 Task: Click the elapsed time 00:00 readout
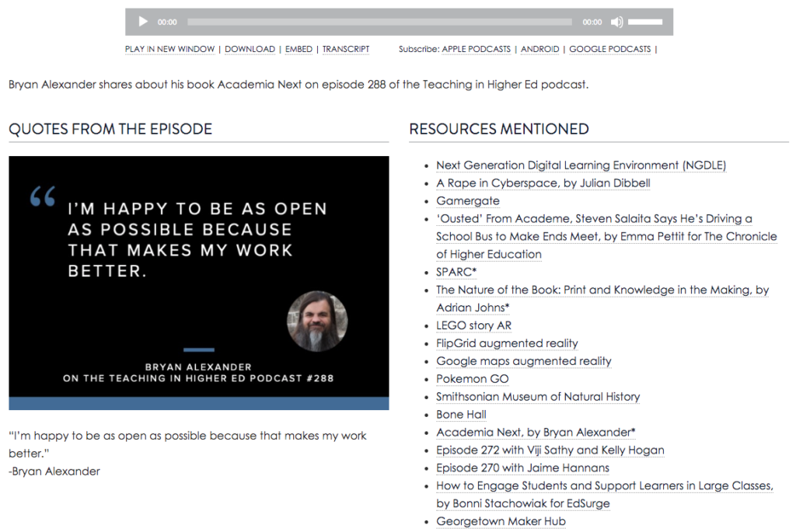tap(167, 23)
